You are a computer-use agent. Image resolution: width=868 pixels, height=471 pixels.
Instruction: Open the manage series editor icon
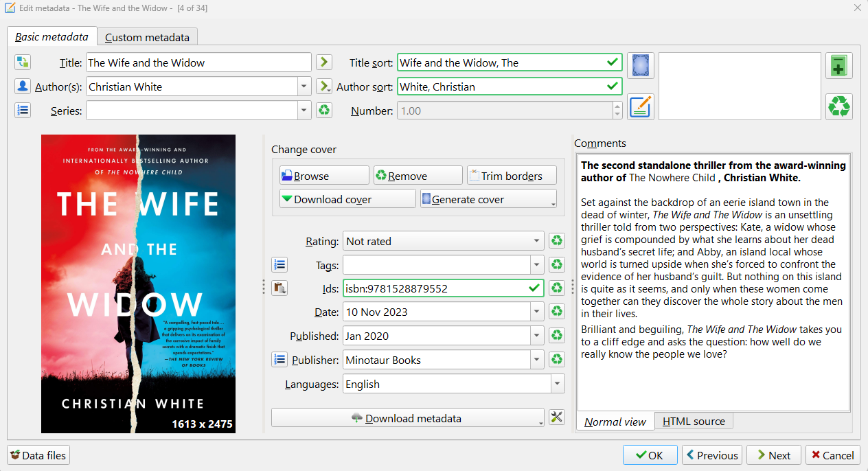coord(23,110)
